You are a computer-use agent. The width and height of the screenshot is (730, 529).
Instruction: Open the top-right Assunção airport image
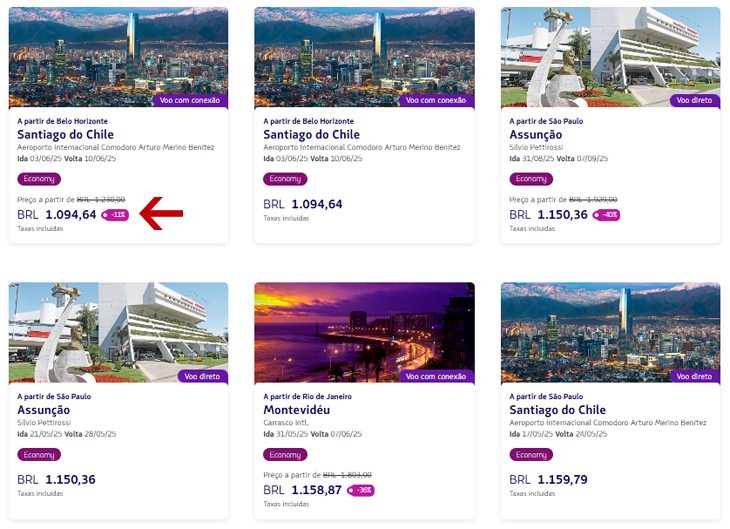(610, 57)
